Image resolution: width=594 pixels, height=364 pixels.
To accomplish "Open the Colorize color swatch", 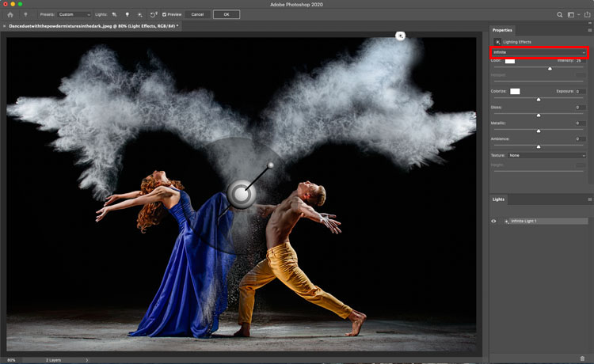I will click(515, 92).
